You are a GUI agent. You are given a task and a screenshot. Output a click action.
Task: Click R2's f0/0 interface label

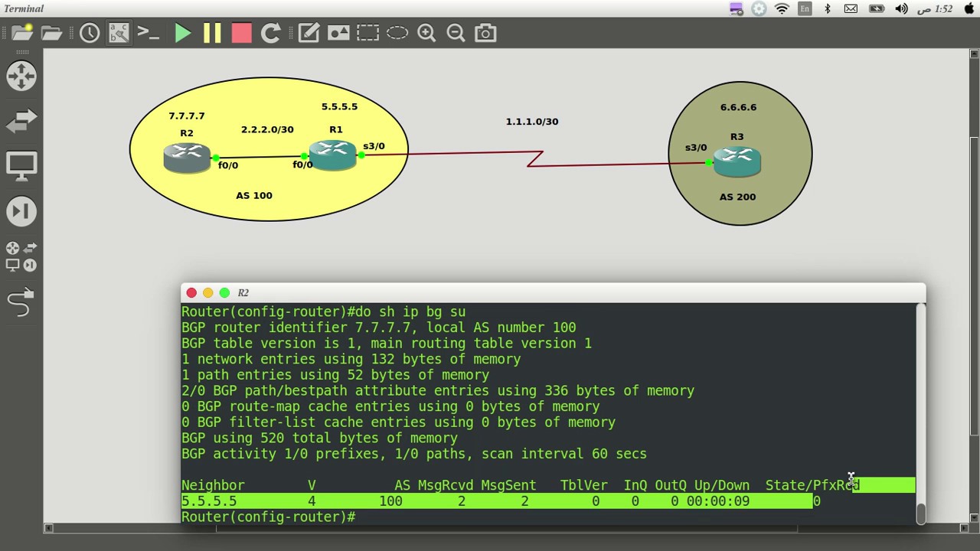(228, 165)
